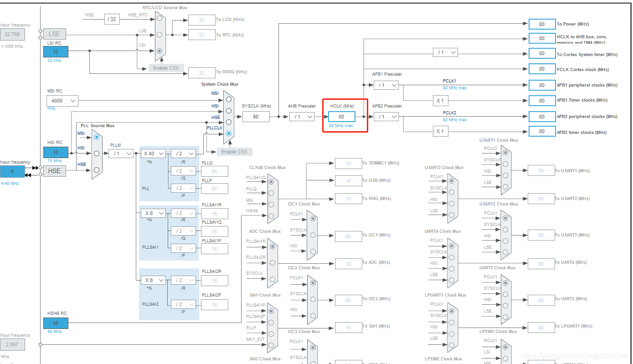Viewport: 633px width, 364px height.
Task: Open the PLLSAI1 X 8 multiplier dropdown
Action: [153, 213]
